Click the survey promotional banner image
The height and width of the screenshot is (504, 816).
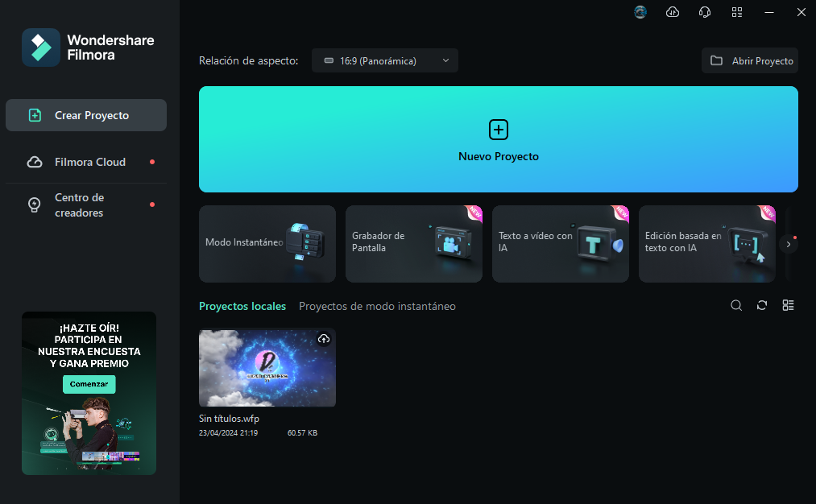(x=89, y=393)
